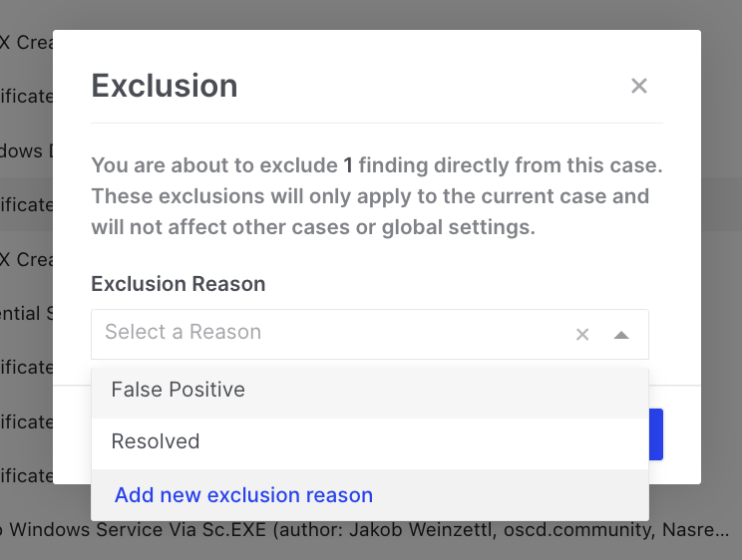Clear the Exclusion Reason field selection
The image size is (742, 560).
coord(582,335)
